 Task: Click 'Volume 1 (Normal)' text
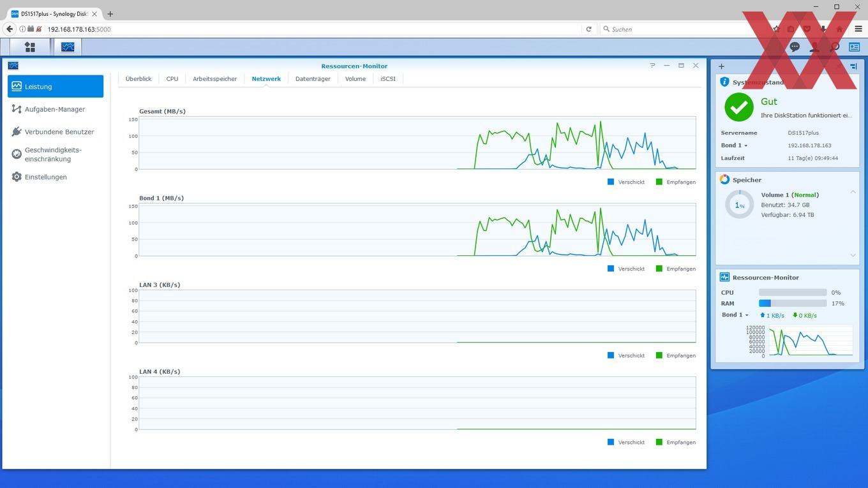[790, 195]
